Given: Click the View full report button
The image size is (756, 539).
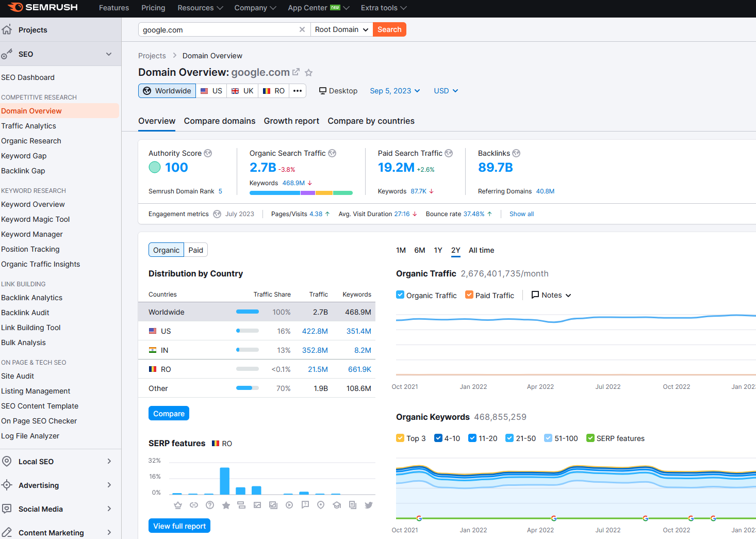Looking at the screenshot, I should tap(179, 526).
